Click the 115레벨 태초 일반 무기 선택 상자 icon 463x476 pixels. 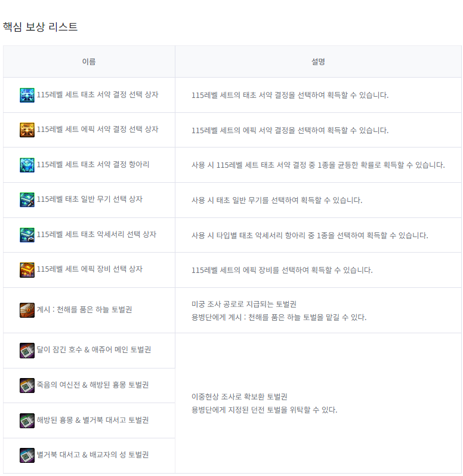click(x=27, y=199)
